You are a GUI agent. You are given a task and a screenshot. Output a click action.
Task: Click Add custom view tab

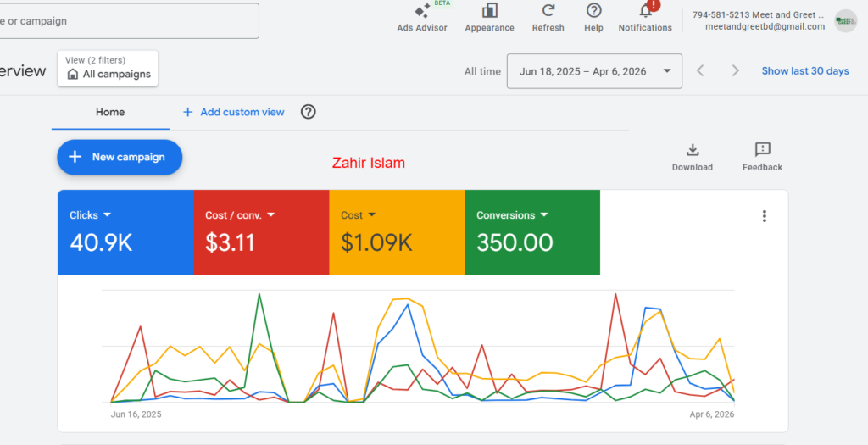(234, 112)
